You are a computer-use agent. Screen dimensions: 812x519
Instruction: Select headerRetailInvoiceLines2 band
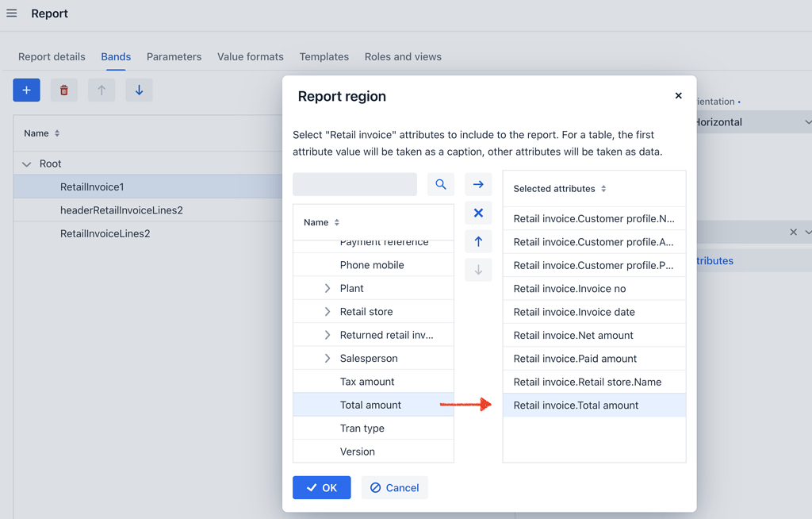(x=148, y=210)
